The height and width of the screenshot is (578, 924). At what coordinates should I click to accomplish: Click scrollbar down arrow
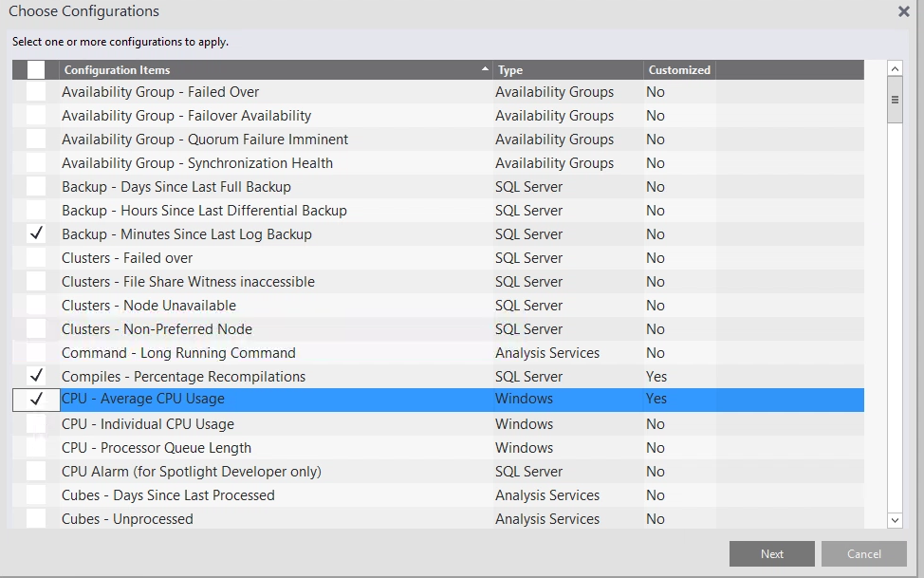tap(895, 519)
